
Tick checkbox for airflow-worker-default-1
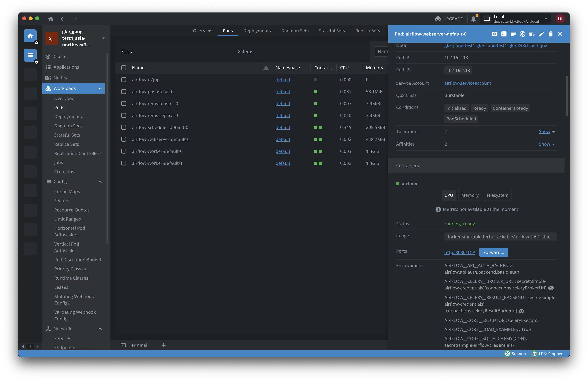tap(124, 163)
